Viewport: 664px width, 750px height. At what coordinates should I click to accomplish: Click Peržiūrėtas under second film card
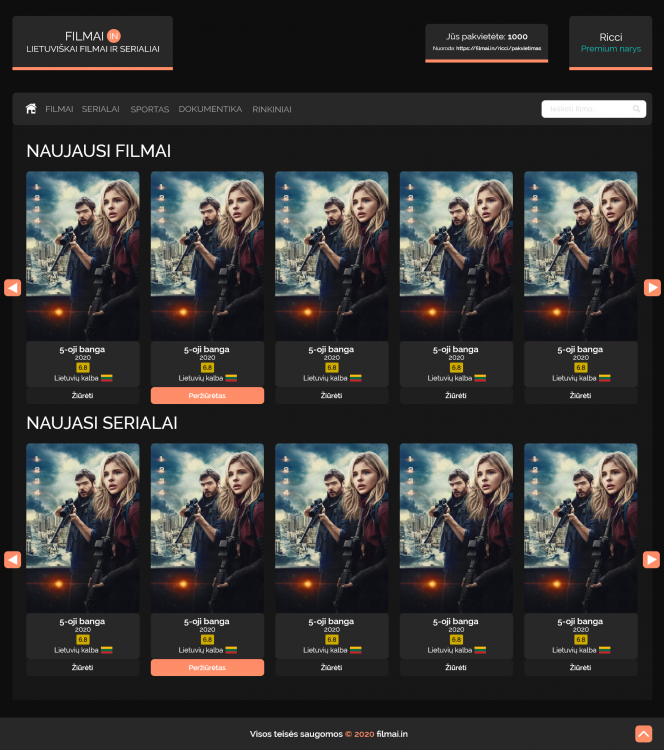[207, 396]
